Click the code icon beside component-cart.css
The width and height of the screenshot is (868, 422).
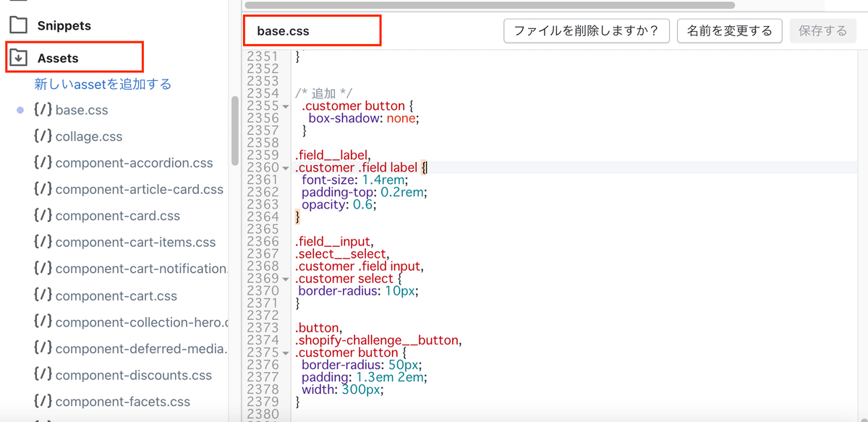pyautogui.click(x=43, y=295)
